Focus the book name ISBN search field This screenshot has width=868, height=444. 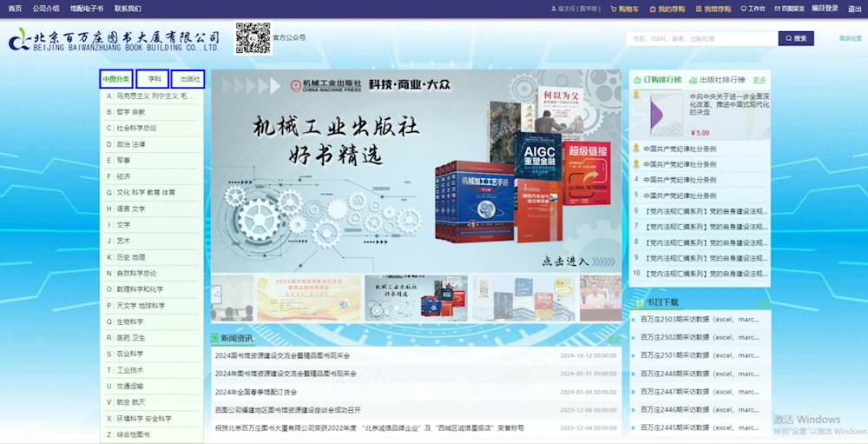(702, 38)
